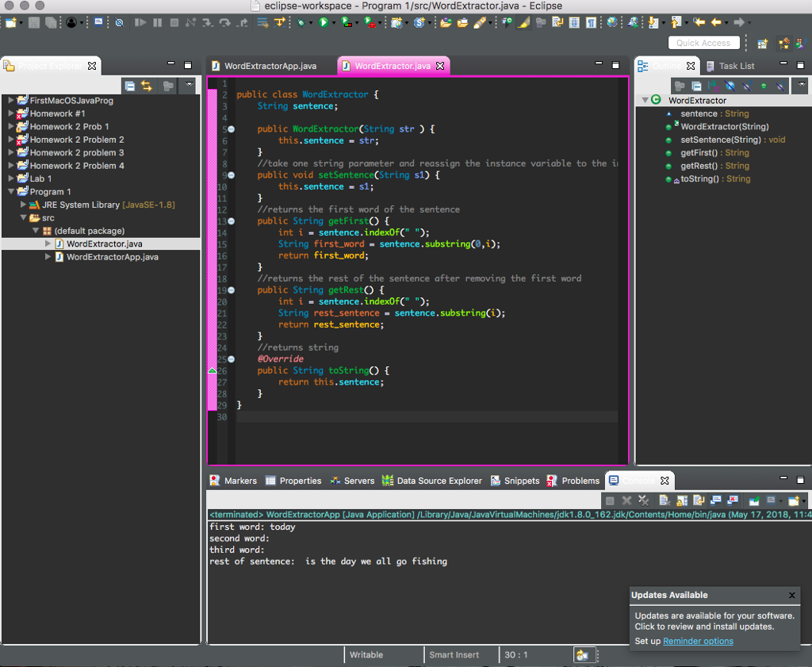812x667 pixels.
Task: Switch to WordExtractorApp.java editor tab
Action: pyautogui.click(x=270, y=66)
